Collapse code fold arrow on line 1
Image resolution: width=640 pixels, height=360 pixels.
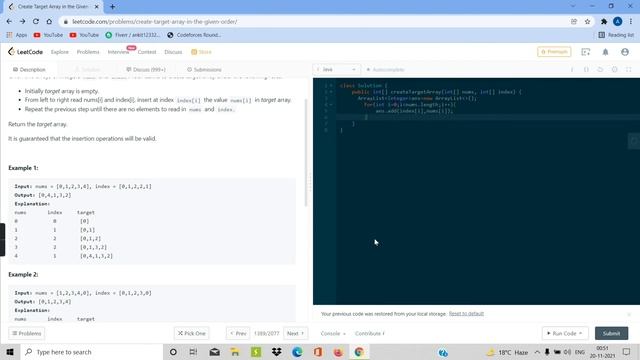(x=331, y=86)
